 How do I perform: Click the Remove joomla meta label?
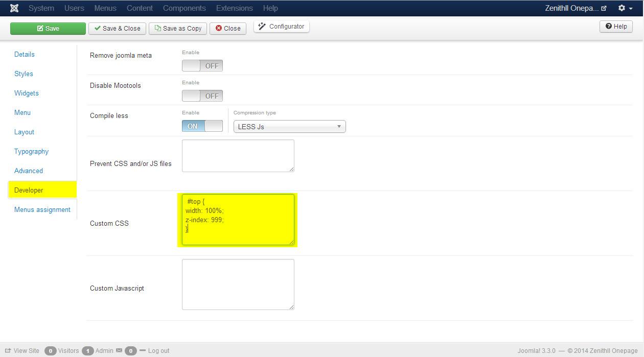pos(121,55)
